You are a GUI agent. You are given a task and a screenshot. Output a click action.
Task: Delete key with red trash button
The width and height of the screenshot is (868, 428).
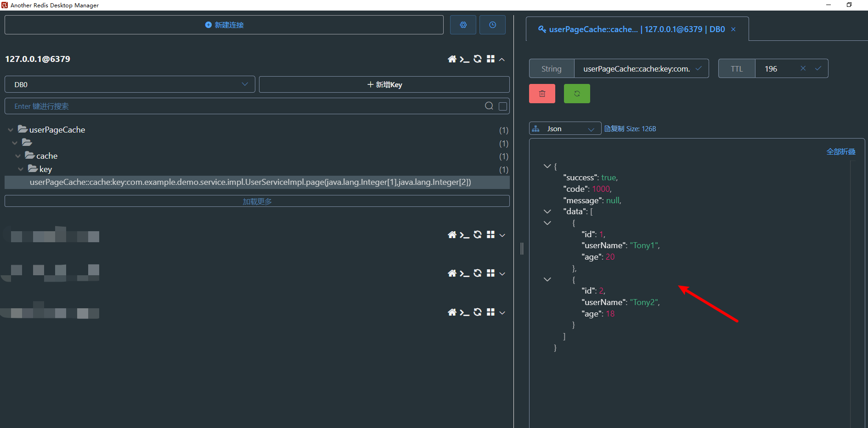tap(542, 94)
